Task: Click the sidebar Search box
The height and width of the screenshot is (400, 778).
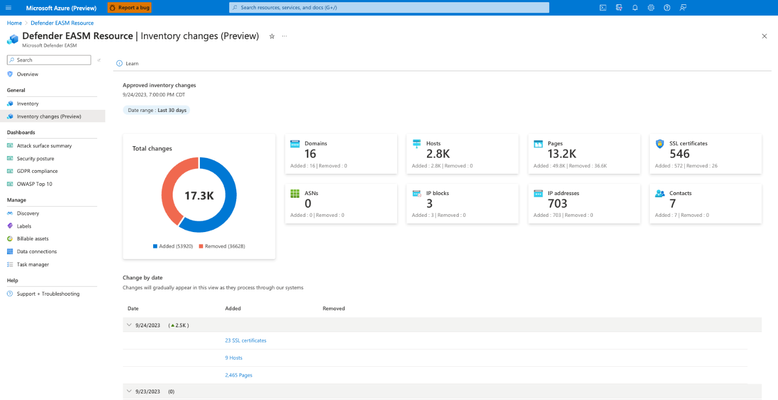Action: coord(49,60)
